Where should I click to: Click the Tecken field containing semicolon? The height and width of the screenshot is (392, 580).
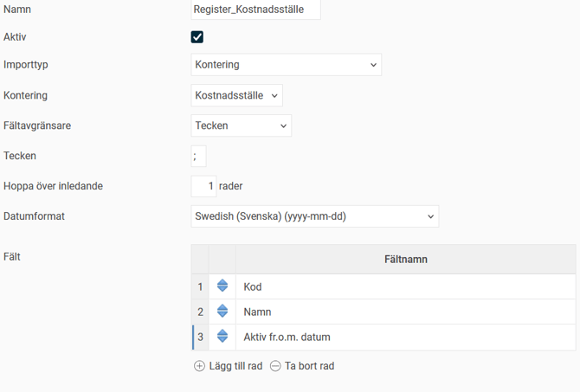(x=198, y=156)
